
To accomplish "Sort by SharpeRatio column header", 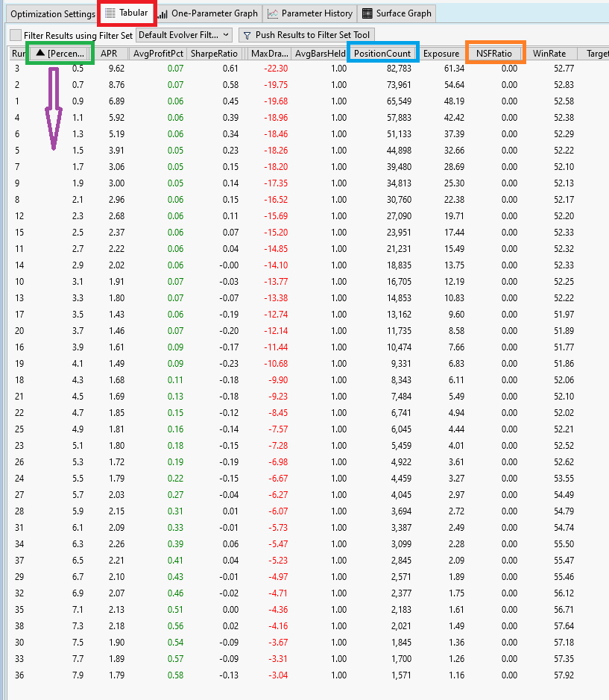I will tap(215, 54).
